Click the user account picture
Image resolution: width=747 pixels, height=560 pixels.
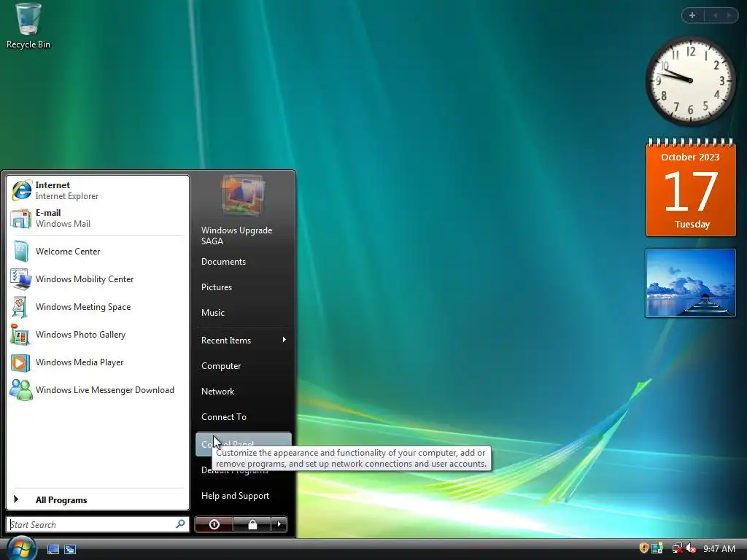point(243,195)
